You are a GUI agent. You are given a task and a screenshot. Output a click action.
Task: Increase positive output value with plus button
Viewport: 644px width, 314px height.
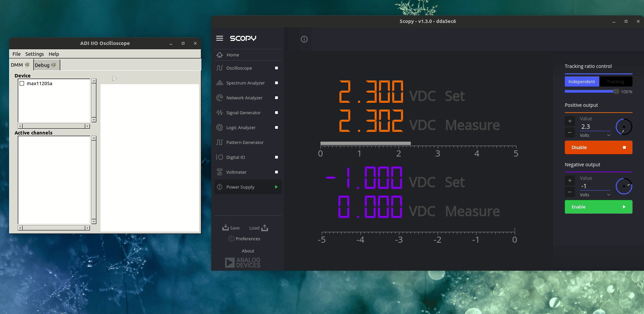[x=570, y=121]
